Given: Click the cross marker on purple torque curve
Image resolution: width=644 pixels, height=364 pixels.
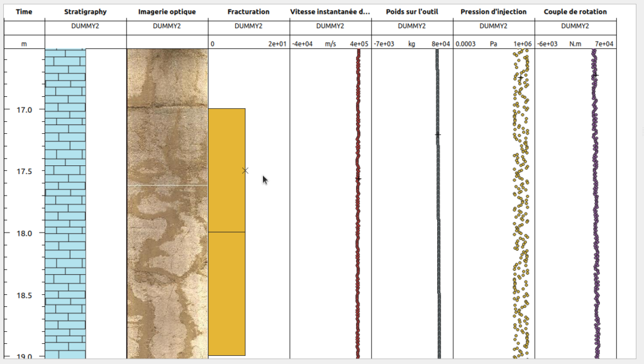Looking at the screenshot, I should [x=596, y=75].
